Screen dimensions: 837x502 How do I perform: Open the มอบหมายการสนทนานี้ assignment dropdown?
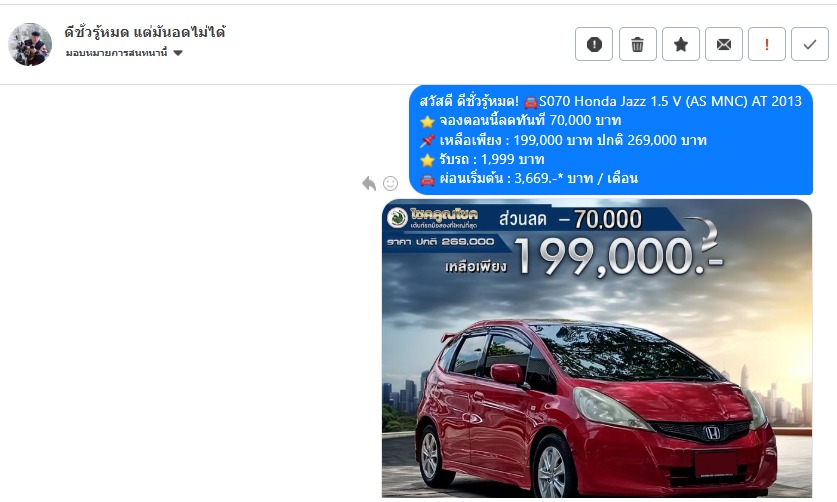[x=124, y=53]
